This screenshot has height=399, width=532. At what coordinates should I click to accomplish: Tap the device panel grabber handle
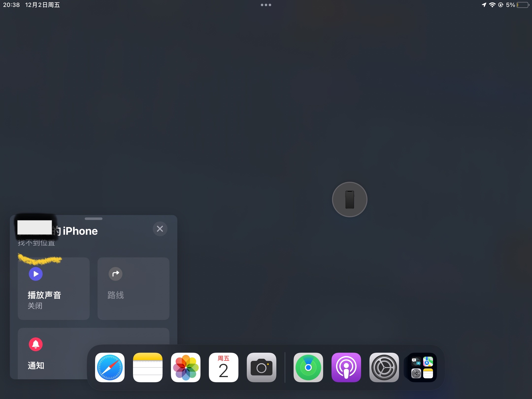coord(94,218)
